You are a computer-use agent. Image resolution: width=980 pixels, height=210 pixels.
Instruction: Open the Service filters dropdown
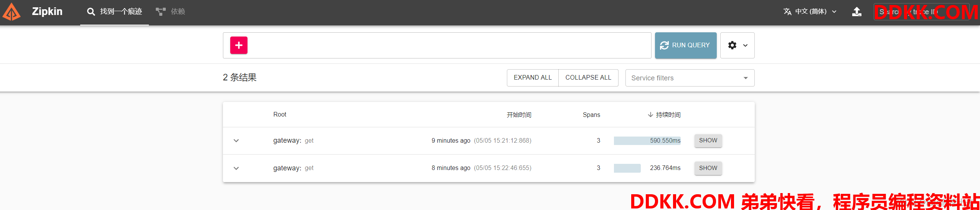coord(690,78)
